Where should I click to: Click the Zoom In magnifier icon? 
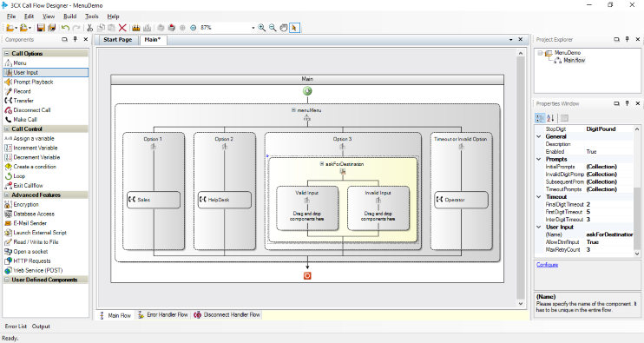click(261, 28)
